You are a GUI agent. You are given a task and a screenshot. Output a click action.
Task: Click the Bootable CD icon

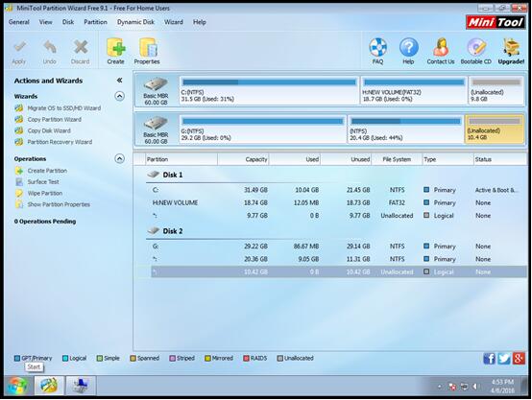(476, 47)
